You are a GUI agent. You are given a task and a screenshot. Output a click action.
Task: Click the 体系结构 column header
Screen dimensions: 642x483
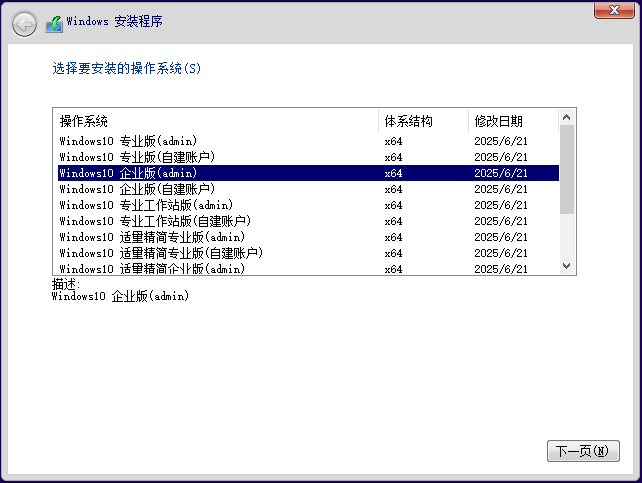click(423, 121)
